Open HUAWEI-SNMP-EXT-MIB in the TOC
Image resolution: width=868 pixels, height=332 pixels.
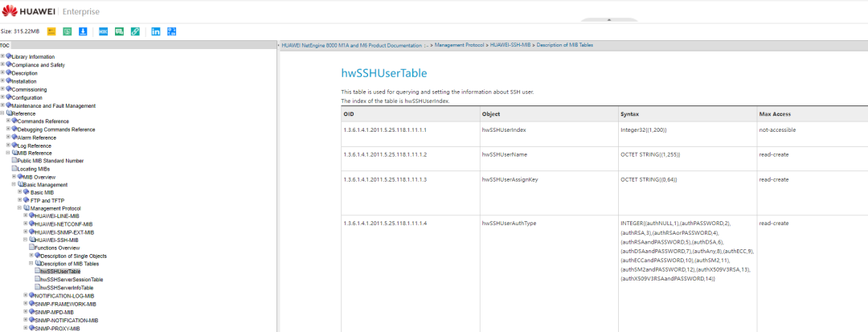(64, 232)
